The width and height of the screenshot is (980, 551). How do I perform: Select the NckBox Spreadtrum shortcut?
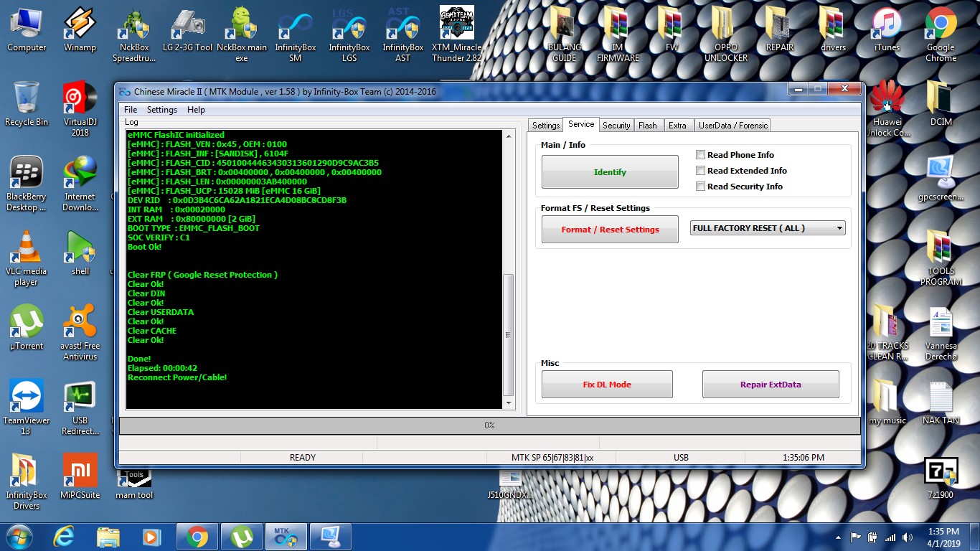point(133,35)
